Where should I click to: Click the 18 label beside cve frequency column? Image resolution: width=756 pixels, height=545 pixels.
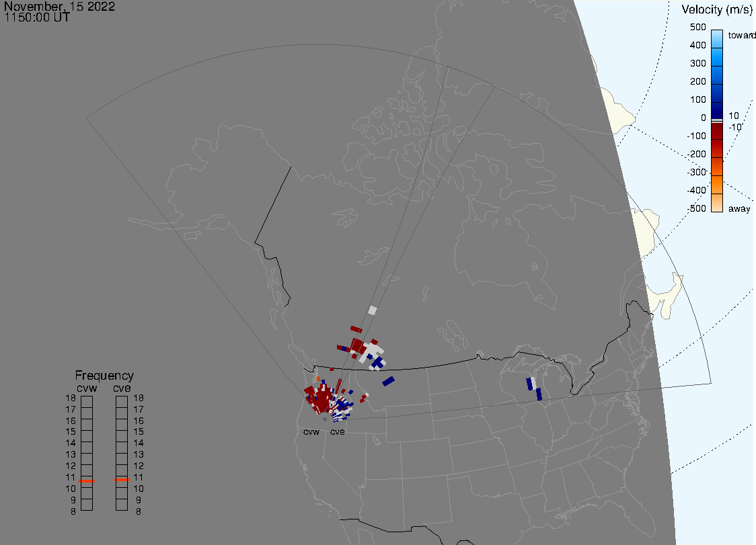139,399
